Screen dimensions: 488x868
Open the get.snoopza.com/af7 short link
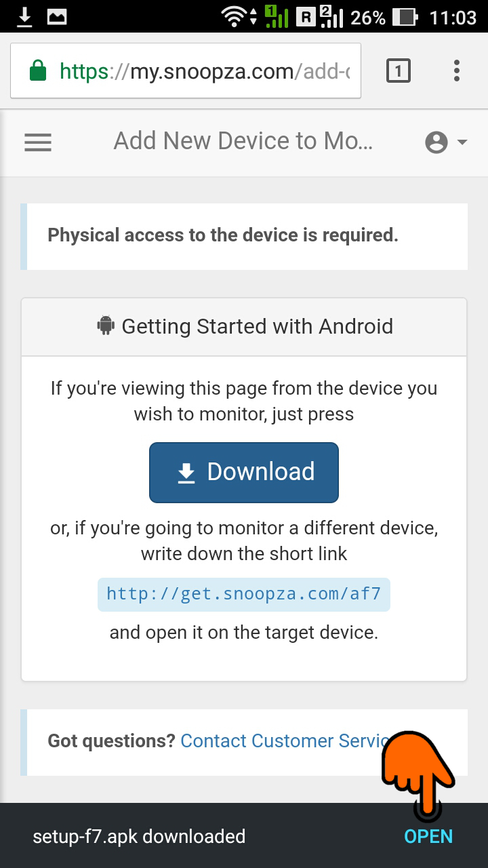[244, 595]
